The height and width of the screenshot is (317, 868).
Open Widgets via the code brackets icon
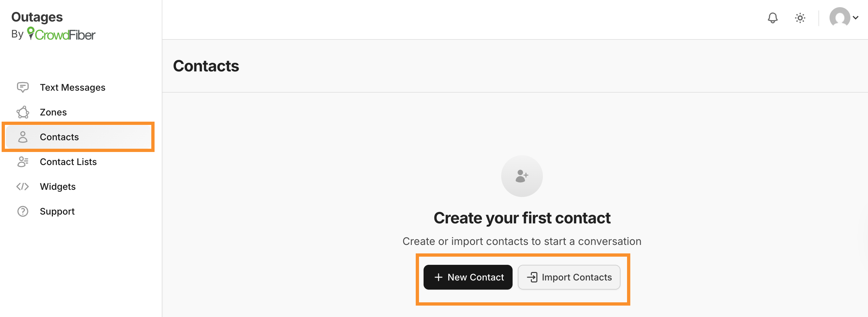22,186
